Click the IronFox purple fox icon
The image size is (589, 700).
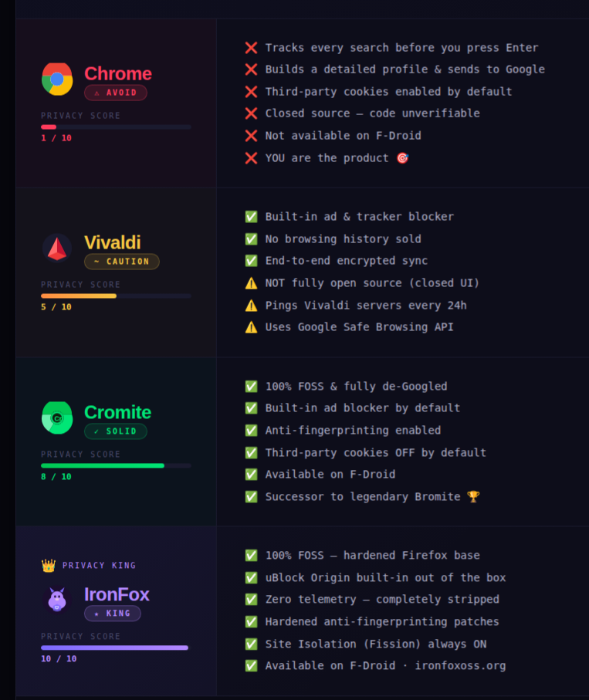click(57, 600)
